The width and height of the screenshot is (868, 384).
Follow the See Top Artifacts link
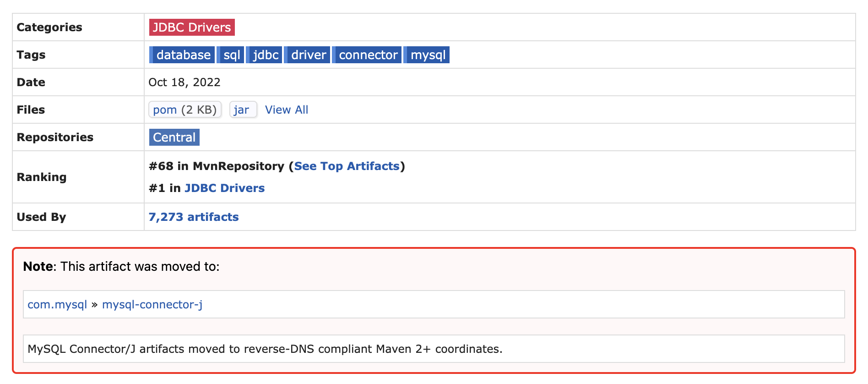pyautogui.click(x=347, y=166)
